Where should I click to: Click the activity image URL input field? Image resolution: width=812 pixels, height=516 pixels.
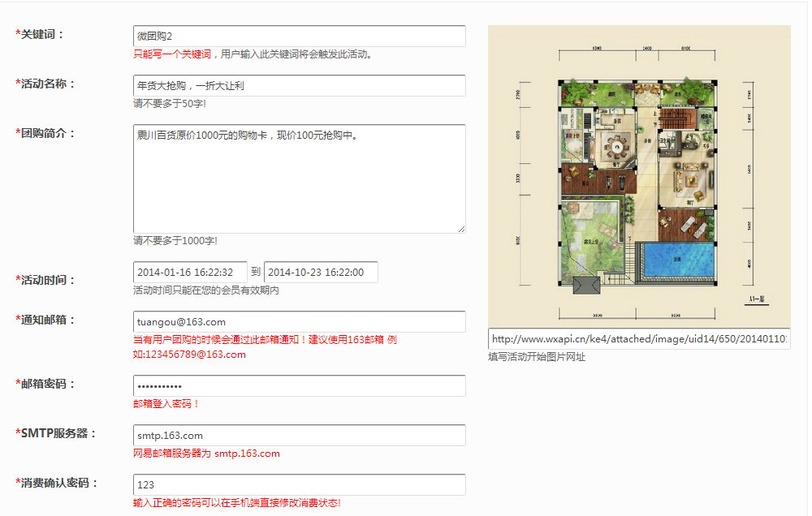pyautogui.click(x=638, y=339)
